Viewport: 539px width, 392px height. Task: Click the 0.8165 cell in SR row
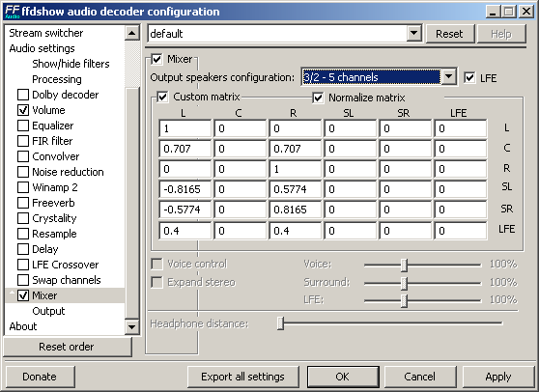point(295,210)
